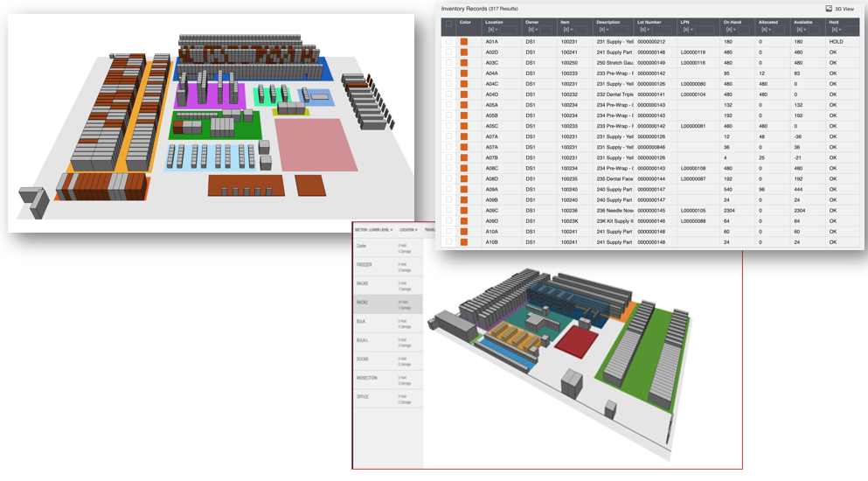Click the Description column header
868x481 pixels.
coord(608,22)
